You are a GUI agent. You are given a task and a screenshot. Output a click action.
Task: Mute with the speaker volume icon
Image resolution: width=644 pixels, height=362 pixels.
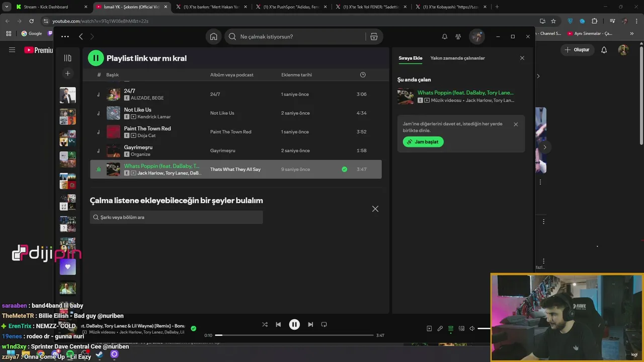coord(472,329)
